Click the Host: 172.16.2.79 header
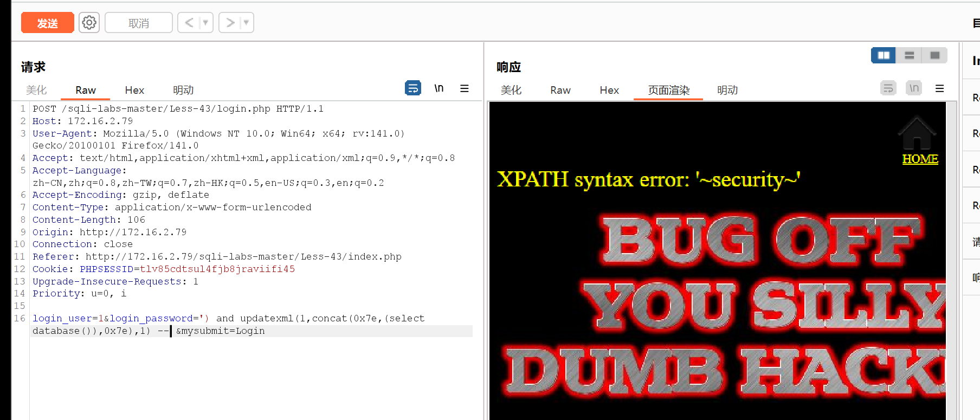The image size is (980, 420). pos(82,121)
